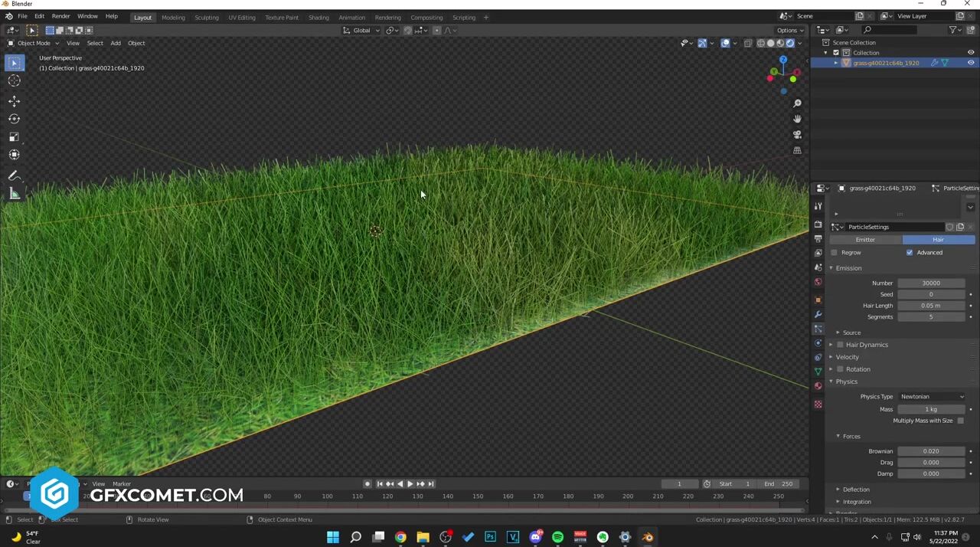Hide grass object with eye icon
The image size is (980, 547).
(971, 63)
